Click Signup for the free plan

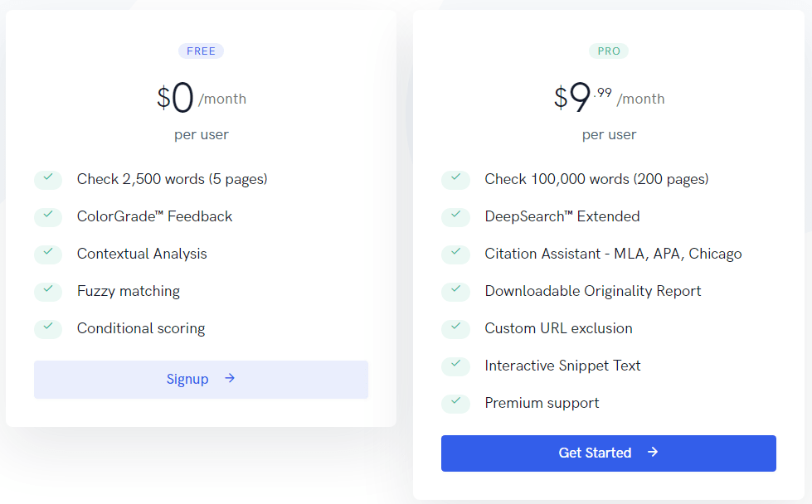(201, 379)
